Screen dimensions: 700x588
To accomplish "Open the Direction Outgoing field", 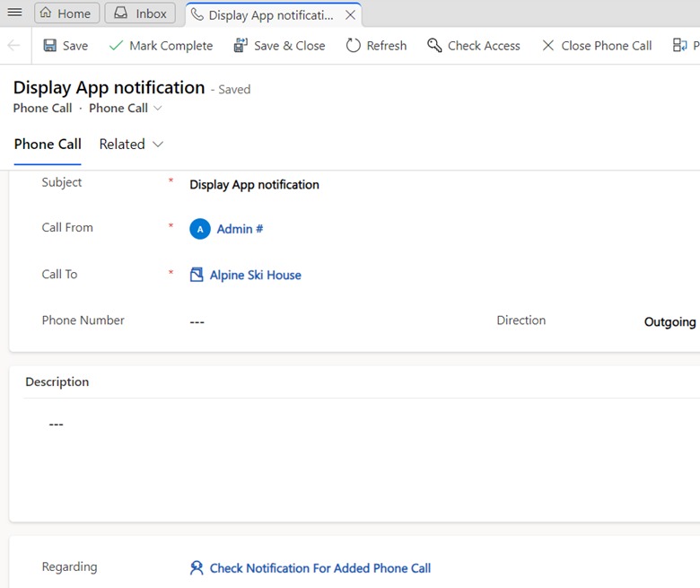I will pos(669,321).
